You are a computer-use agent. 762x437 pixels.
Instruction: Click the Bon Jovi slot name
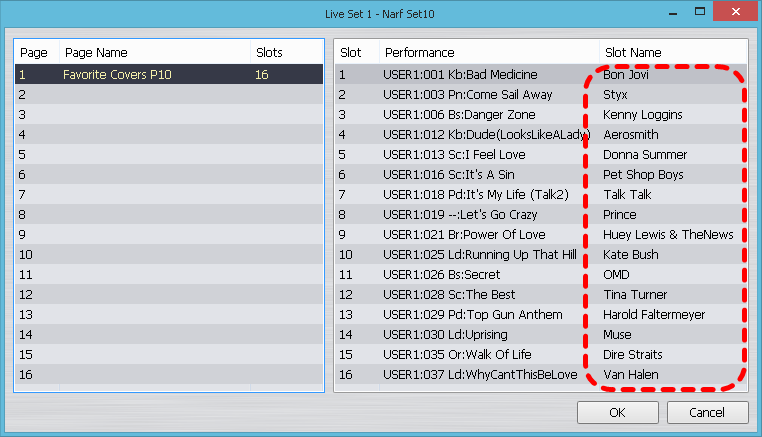(625, 74)
